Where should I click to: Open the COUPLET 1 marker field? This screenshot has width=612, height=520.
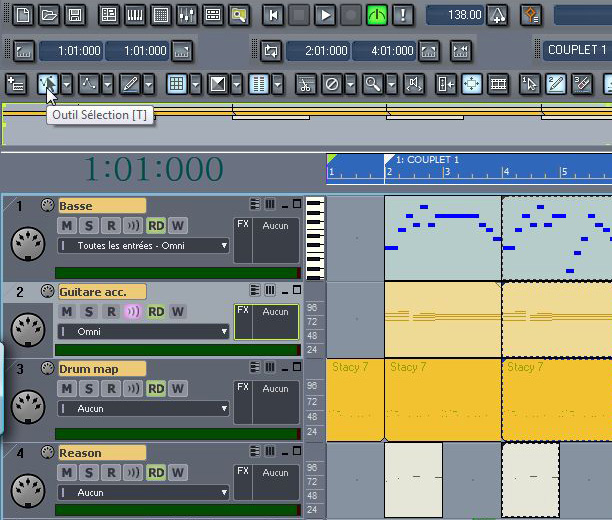(x=577, y=50)
